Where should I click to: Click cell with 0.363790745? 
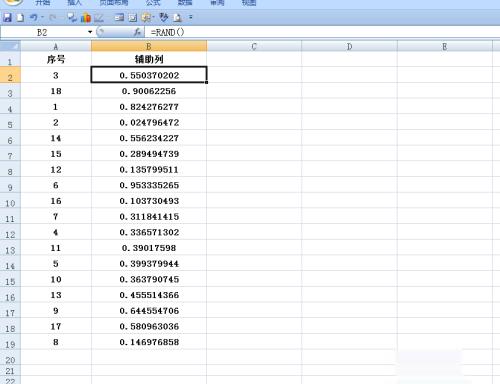pos(149,279)
